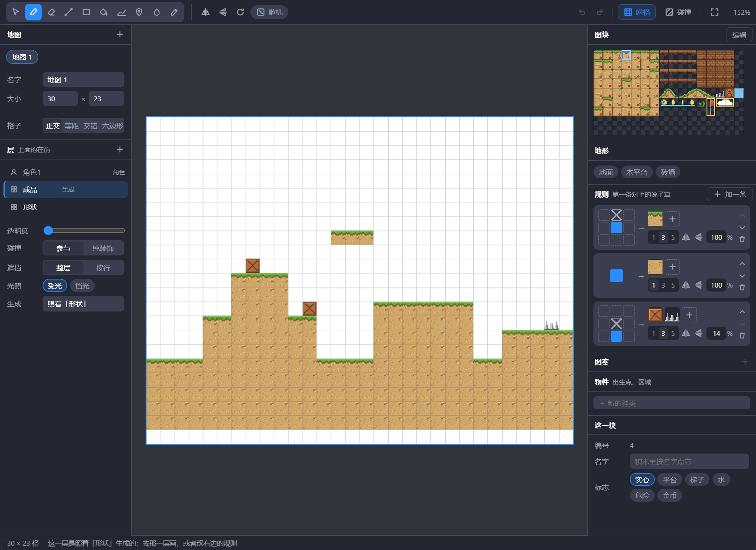Toggle the 网格 grid display
Viewport: 756px width, 550px height.
tap(636, 12)
